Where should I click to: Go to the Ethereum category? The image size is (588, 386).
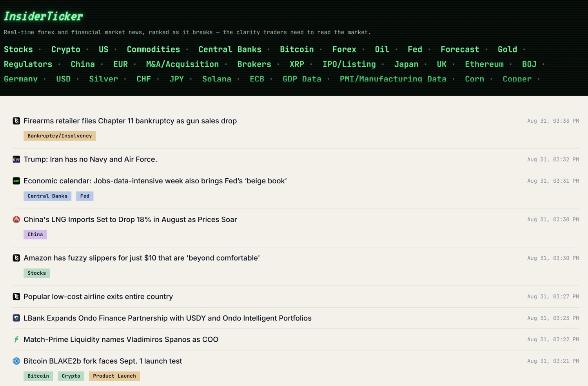(x=484, y=64)
